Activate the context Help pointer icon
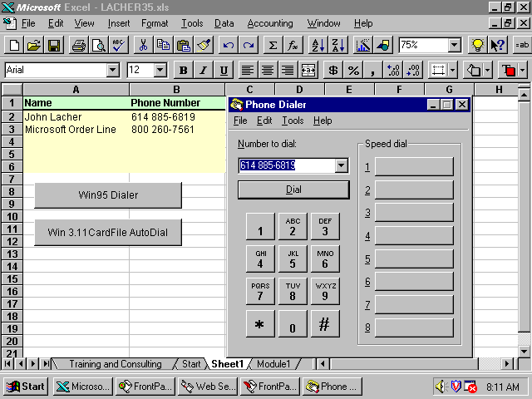532x399 pixels. tap(497, 45)
